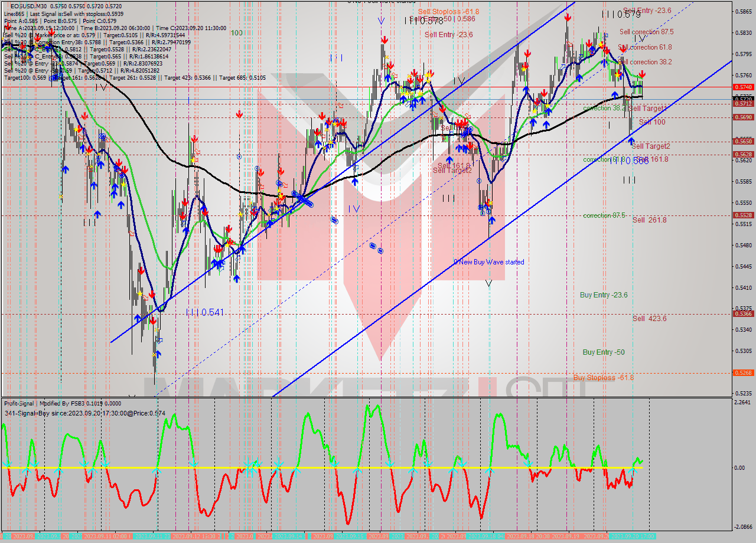Click the 'I I I 0.541' wave label
Viewport: 756px width, 543px height.
[204, 312]
